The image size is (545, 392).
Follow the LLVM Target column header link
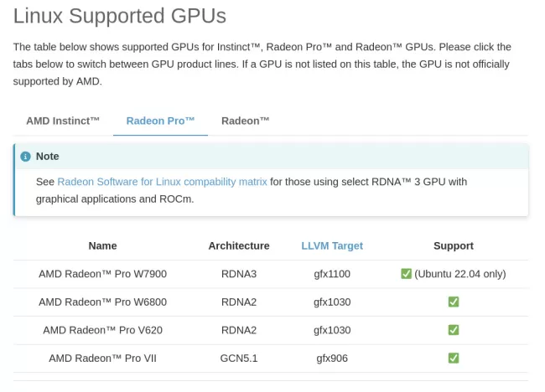coord(332,245)
